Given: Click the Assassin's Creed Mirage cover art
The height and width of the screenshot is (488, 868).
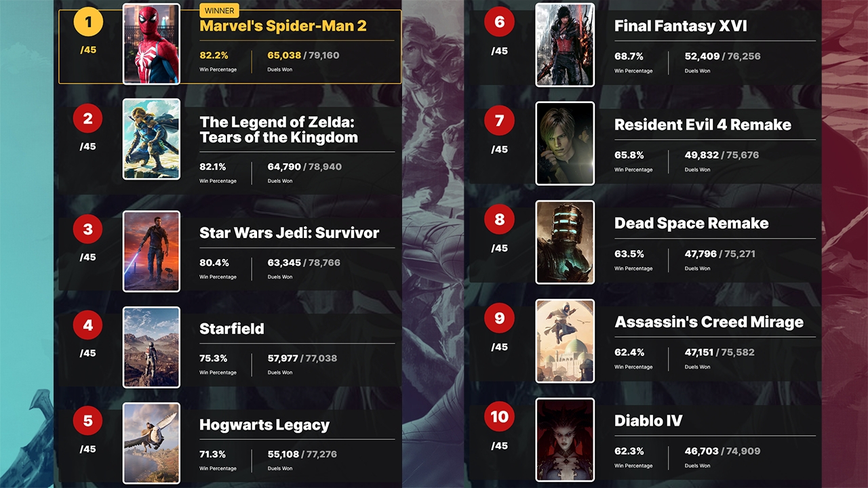Looking at the screenshot, I should tap(565, 341).
